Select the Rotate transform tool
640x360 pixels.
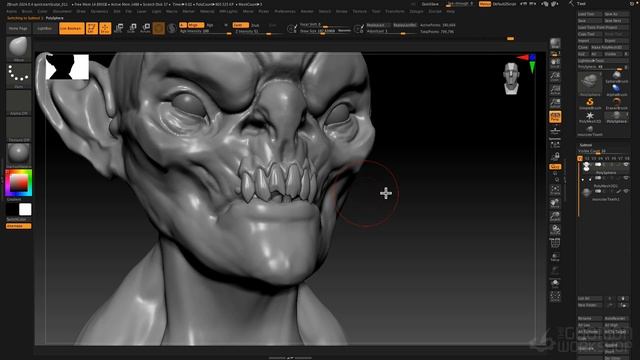145,28
